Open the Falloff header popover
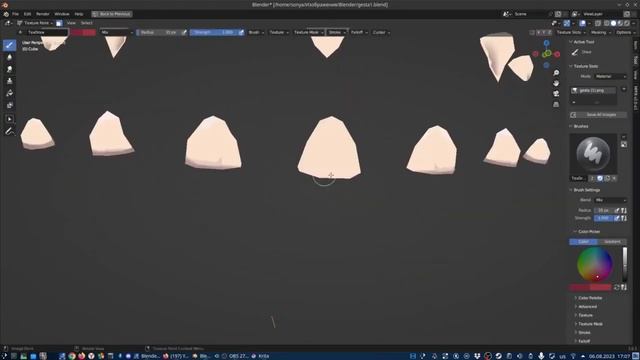The width and height of the screenshot is (640, 360). tap(359, 32)
